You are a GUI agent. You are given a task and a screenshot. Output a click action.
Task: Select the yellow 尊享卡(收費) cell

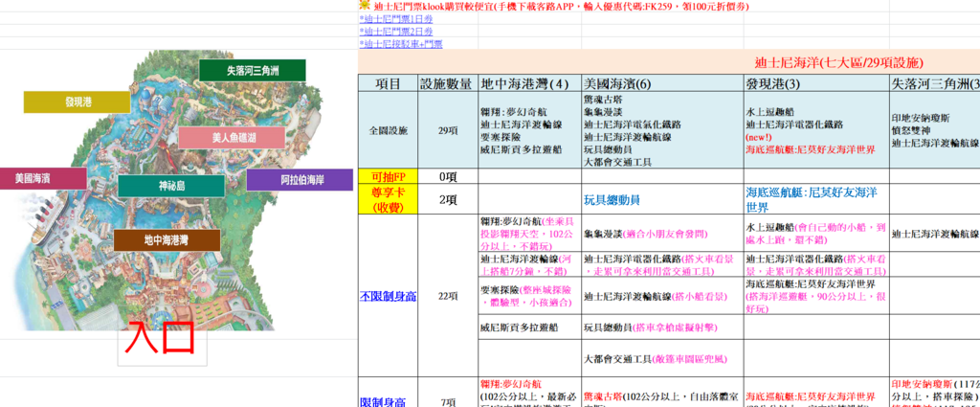click(x=388, y=199)
